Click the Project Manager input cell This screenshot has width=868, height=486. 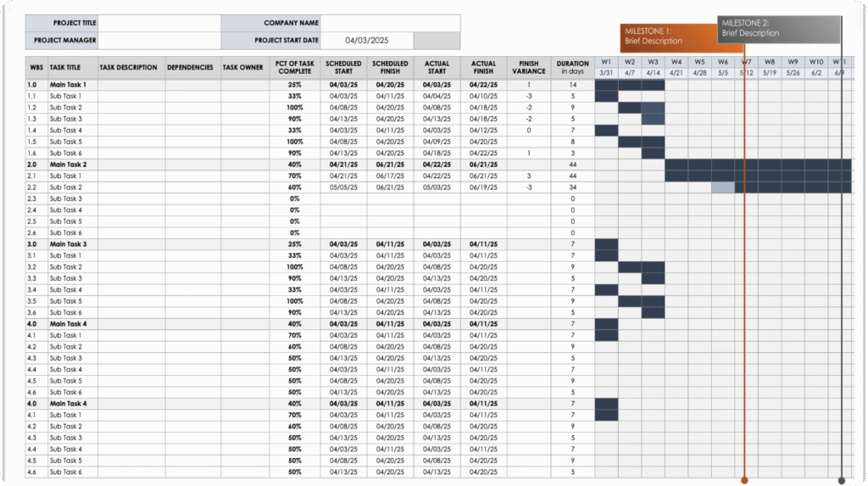point(159,41)
